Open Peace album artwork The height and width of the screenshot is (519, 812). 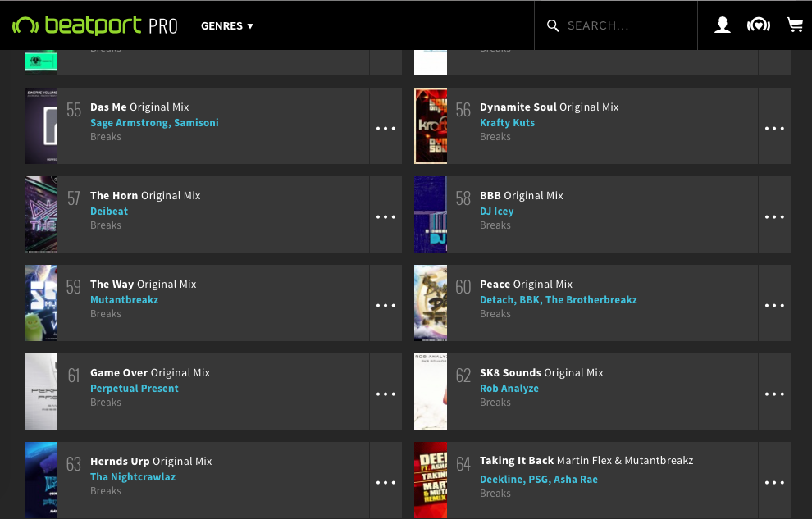[x=431, y=303]
